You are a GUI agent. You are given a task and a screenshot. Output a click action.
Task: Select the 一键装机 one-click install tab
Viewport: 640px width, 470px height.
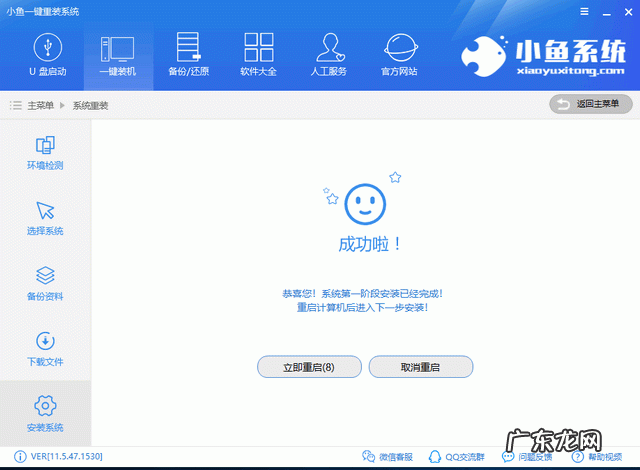click(118, 56)
